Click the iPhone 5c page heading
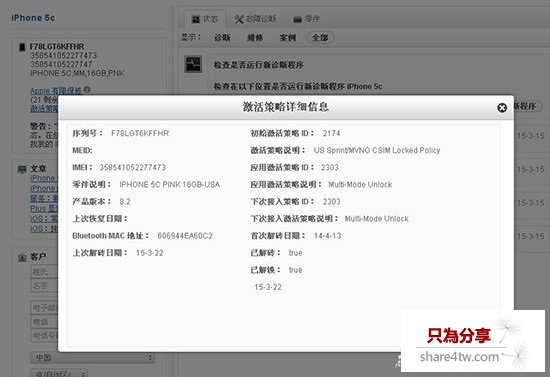Image resolution: width=550 pixels, height=377 pixels. (33, 18)
